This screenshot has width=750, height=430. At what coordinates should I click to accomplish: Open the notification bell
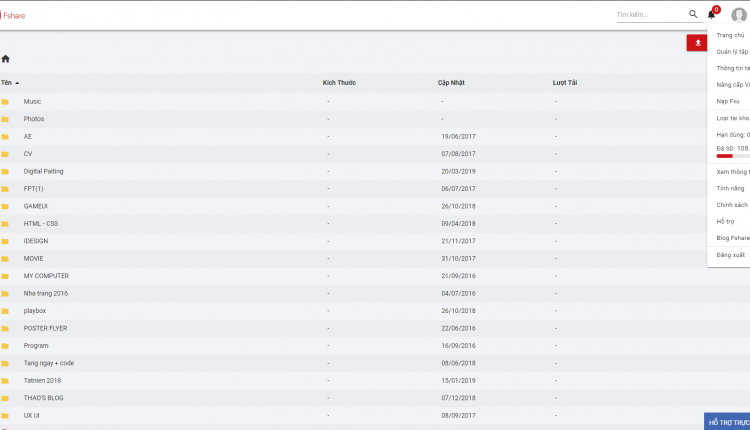click(x=711, y=14)
